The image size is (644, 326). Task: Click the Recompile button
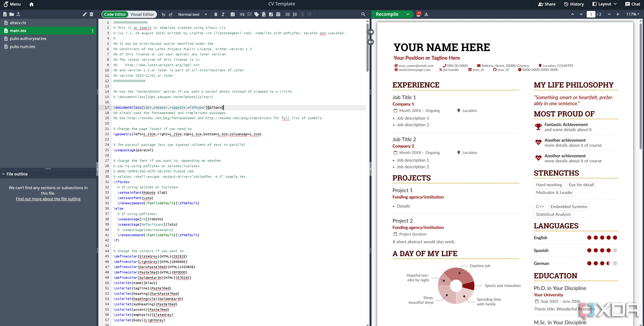(x=387, y=14)
